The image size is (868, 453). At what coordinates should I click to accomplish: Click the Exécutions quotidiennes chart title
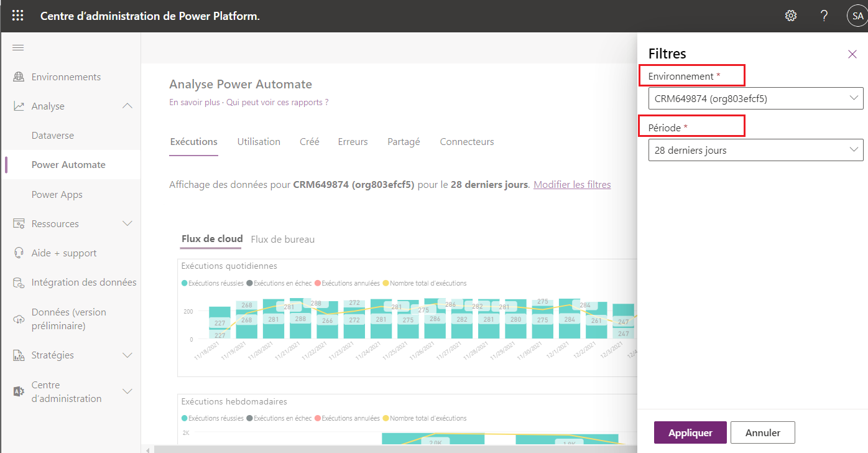tap(229, 266)
